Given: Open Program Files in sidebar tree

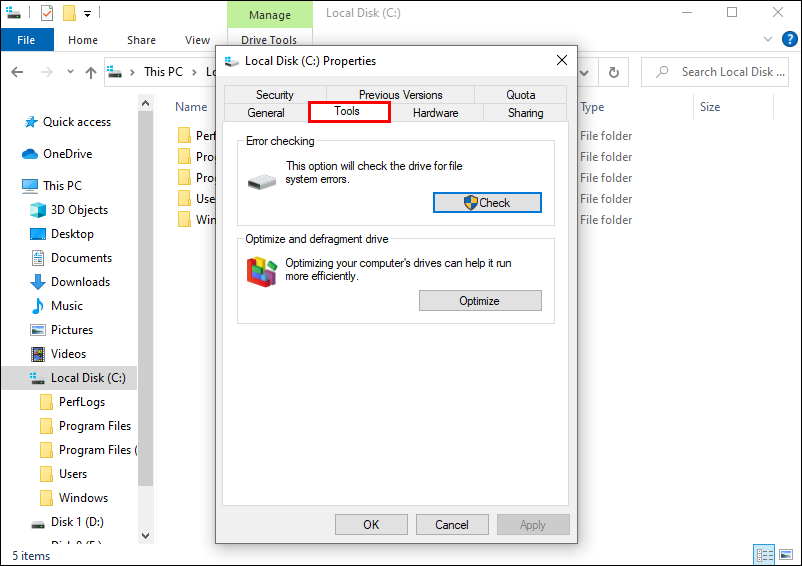Looking at the screenshot, I should (x=95, y=426).
